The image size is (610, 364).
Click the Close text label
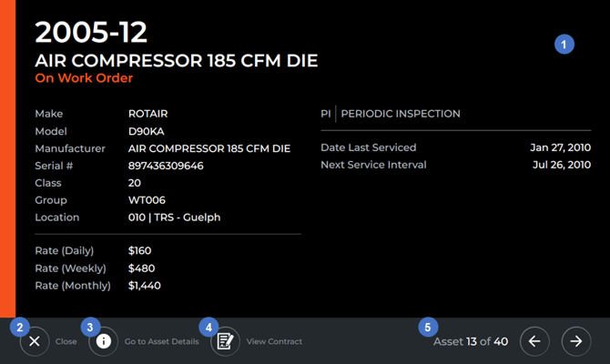click(66, 342)
